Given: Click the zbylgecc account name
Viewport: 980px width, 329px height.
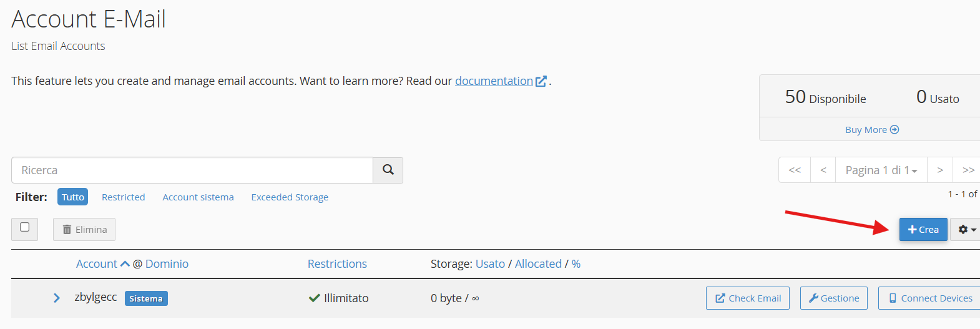Looking at the screenshot, I should coord(96,297).
